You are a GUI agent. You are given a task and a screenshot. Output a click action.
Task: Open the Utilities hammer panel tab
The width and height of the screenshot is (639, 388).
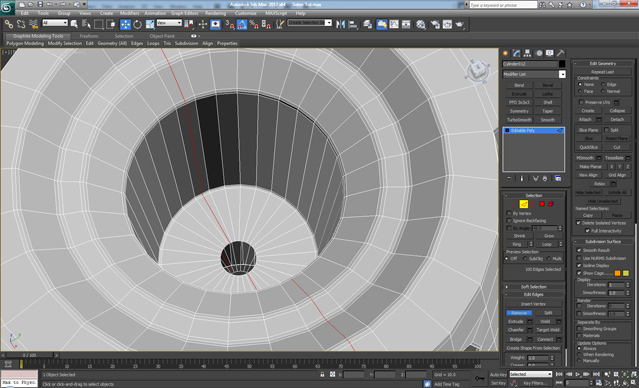pyautogui.click(x=561, y=53)
